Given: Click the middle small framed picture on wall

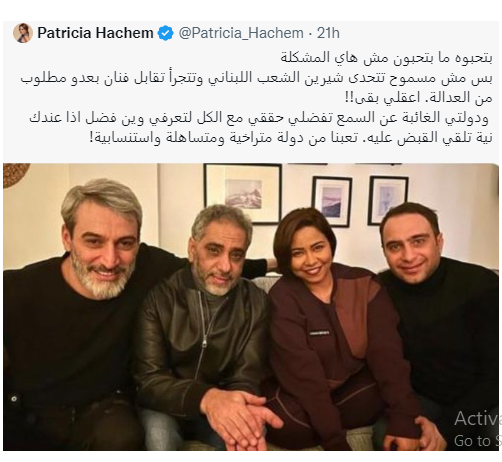Looking at the screenshot, I should (x=332, y=201).
